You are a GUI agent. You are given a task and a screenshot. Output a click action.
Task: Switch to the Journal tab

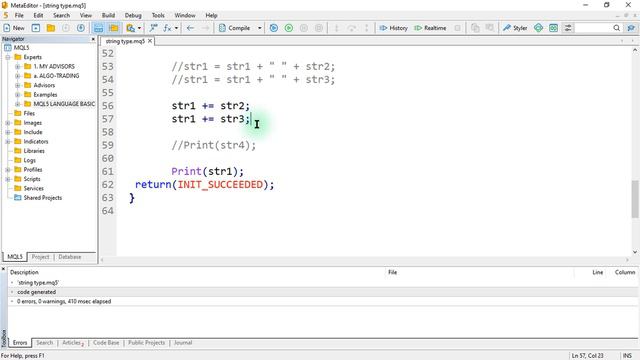(183, 343)
